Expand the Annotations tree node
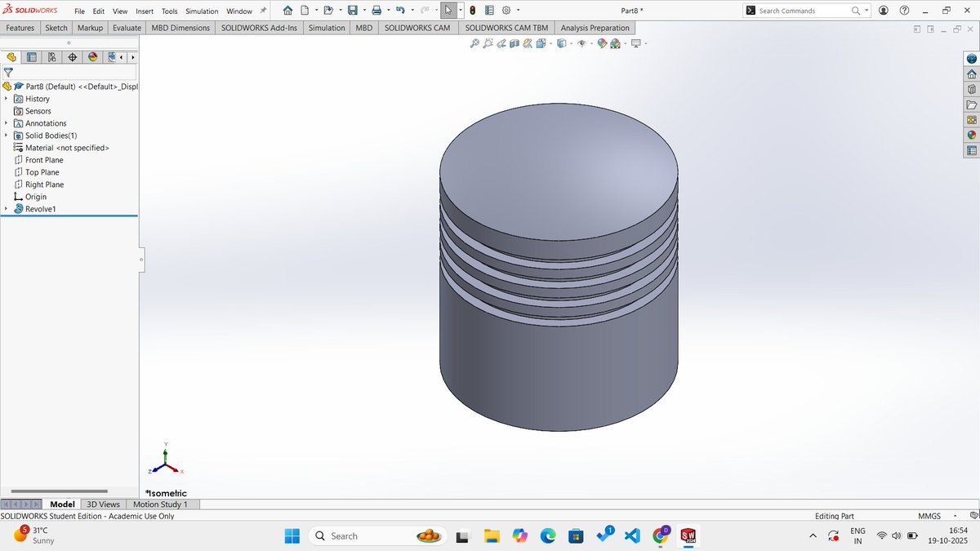This screenshot has width=980, height=551. tap(6, 123)
